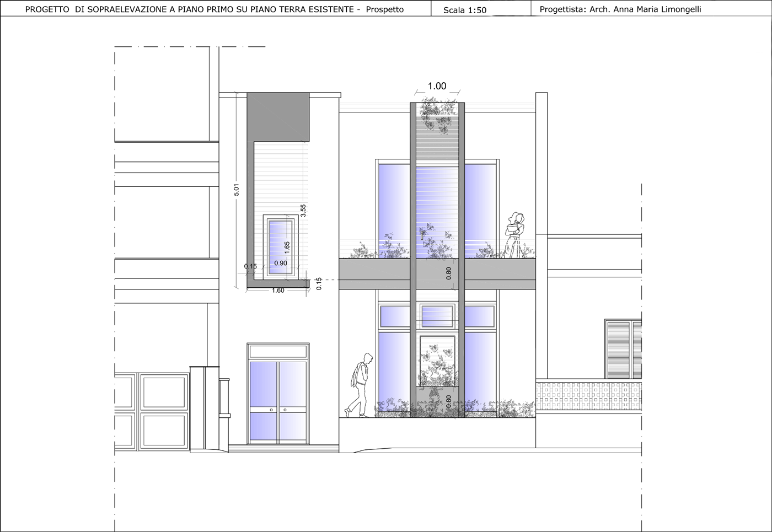Select the 0.80 dimension on the balcony slab
The height and width of the screenshot is (532, 772).
448,273
